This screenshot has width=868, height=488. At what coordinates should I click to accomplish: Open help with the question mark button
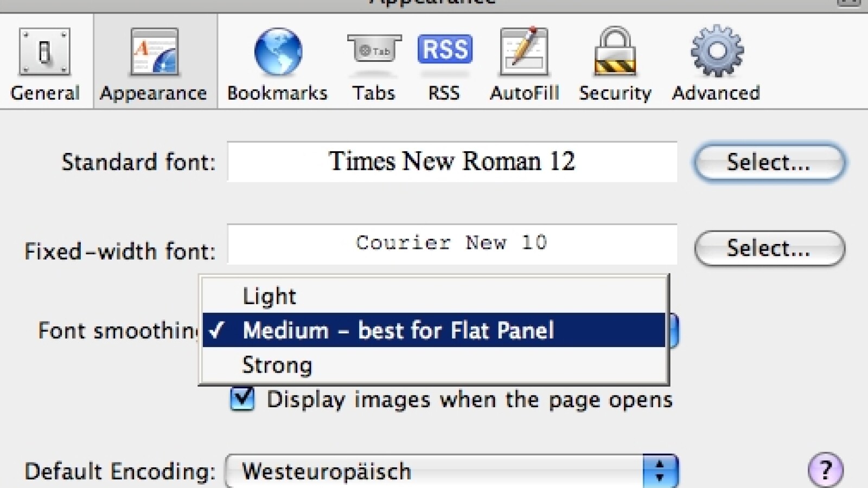pyautogui.click(x=825, y=470)
